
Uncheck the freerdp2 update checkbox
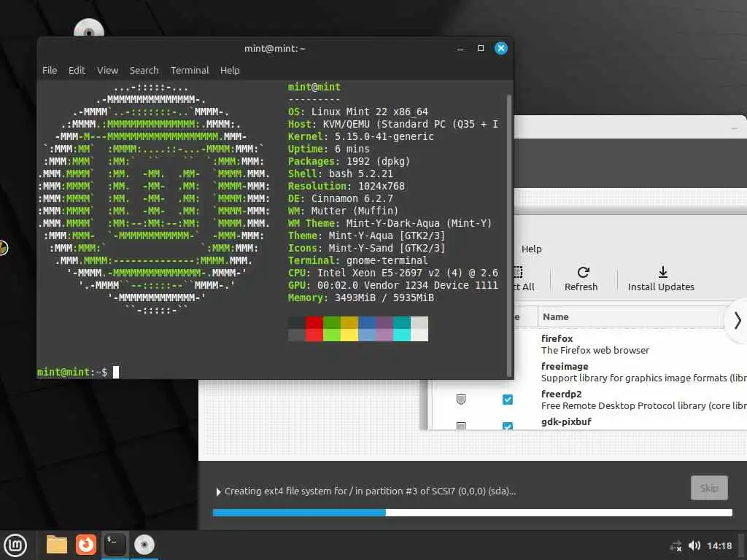pos(508,399)
